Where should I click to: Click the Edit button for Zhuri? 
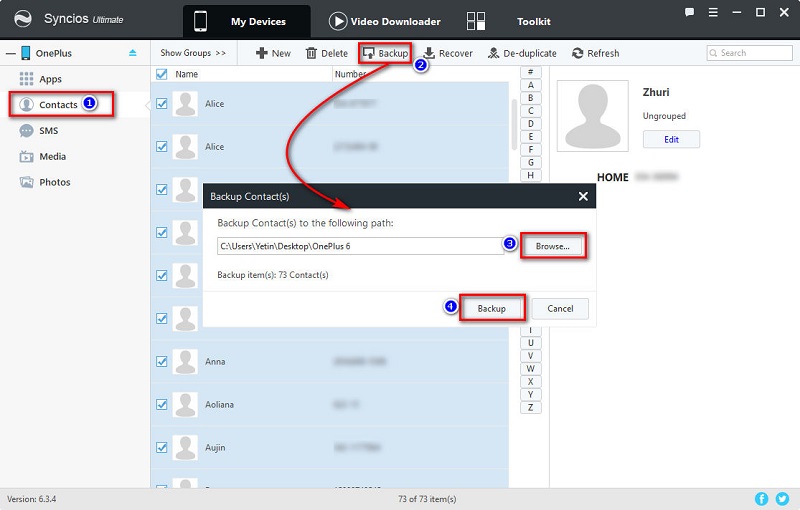[x=671, y=139]
